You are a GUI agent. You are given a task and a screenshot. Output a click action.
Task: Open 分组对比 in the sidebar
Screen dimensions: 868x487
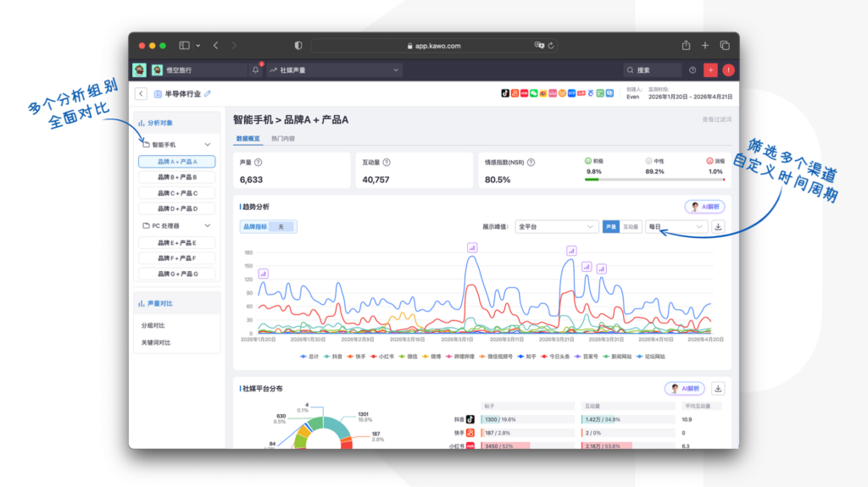click(x=153, y=325)
